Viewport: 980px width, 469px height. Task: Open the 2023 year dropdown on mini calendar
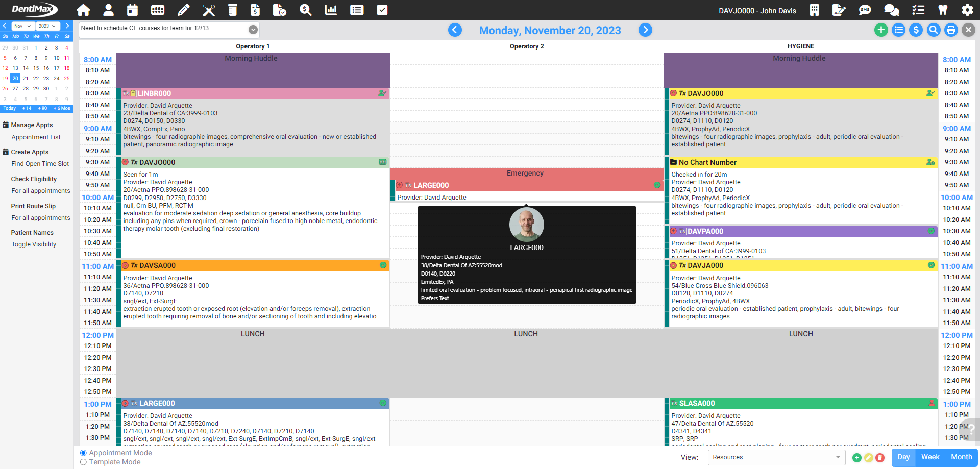pyautogui.click(x=47, y=26)
